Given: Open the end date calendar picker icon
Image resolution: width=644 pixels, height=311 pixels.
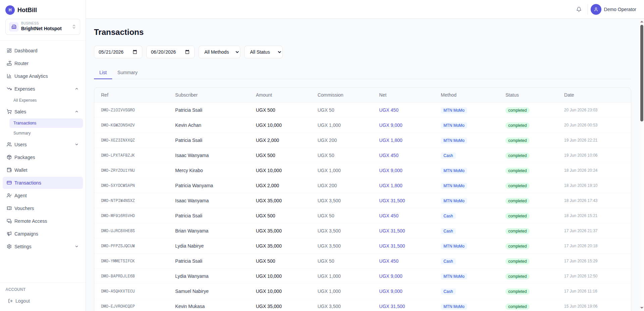Looking at the screenshot, I should pos(187,52).
